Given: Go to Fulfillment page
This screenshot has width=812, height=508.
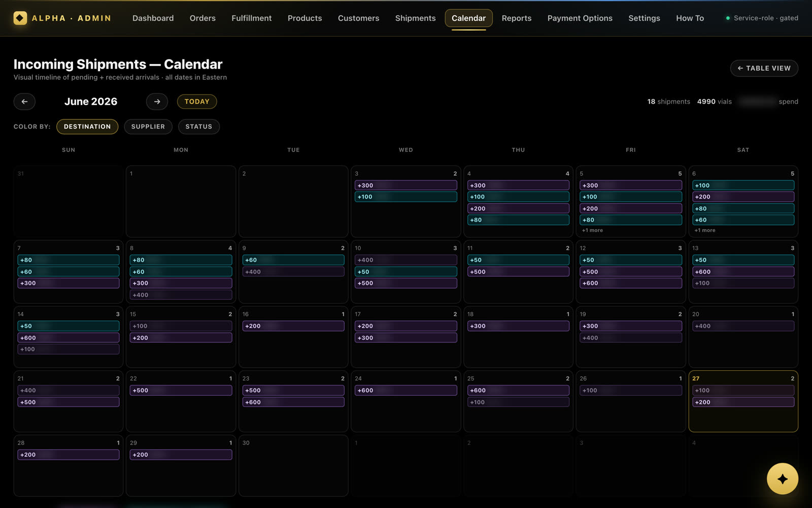Looking at the screenshot, I should [x=252, y=18].
